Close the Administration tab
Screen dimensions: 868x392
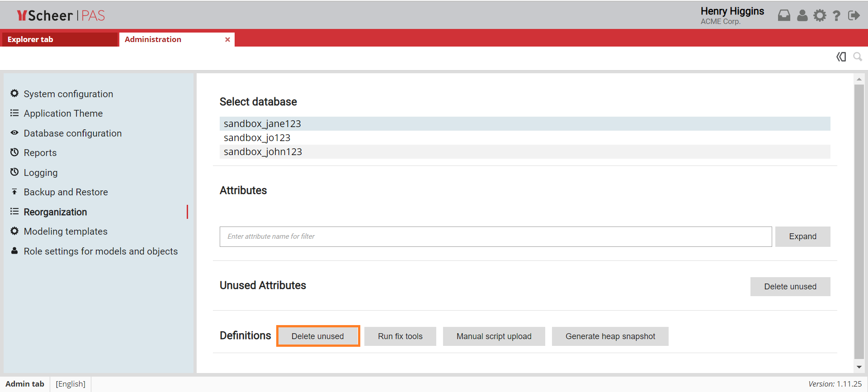(227, 40)
